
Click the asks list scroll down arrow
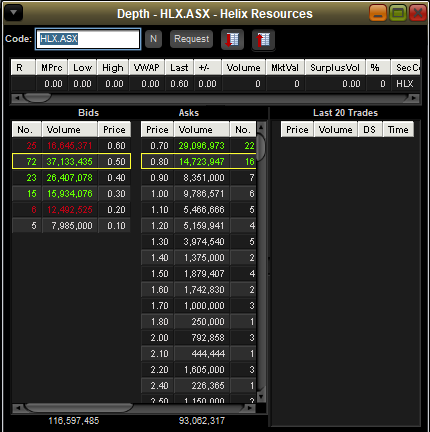pos(261,397)
